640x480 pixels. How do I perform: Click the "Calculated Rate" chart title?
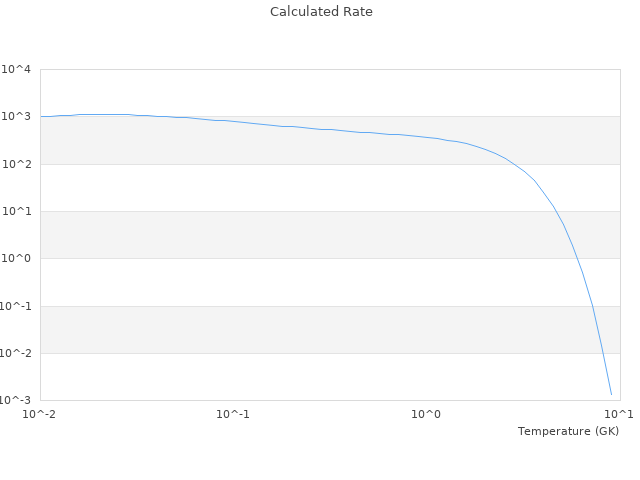click(x=321, y=12)
